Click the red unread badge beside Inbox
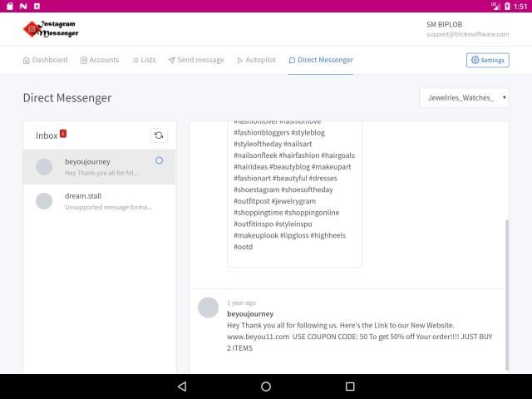The height and width of the screenshot is (399, 532). click(63, 133)
